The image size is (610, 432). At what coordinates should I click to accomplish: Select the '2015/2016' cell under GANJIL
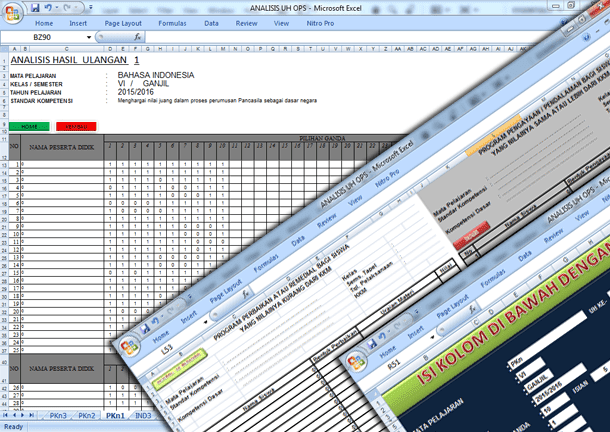point(135,92)
